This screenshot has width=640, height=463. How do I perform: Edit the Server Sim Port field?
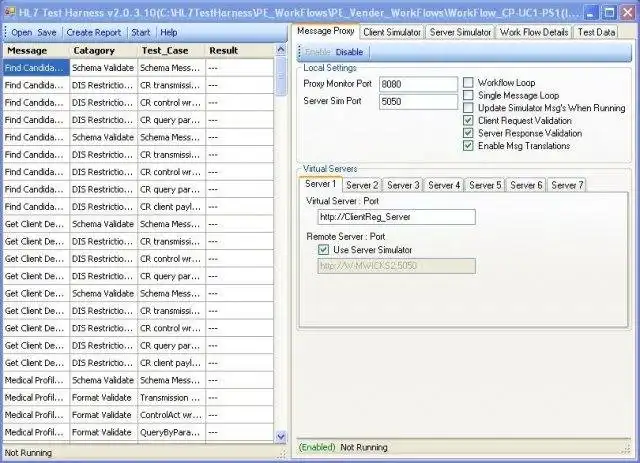[418, 102]
